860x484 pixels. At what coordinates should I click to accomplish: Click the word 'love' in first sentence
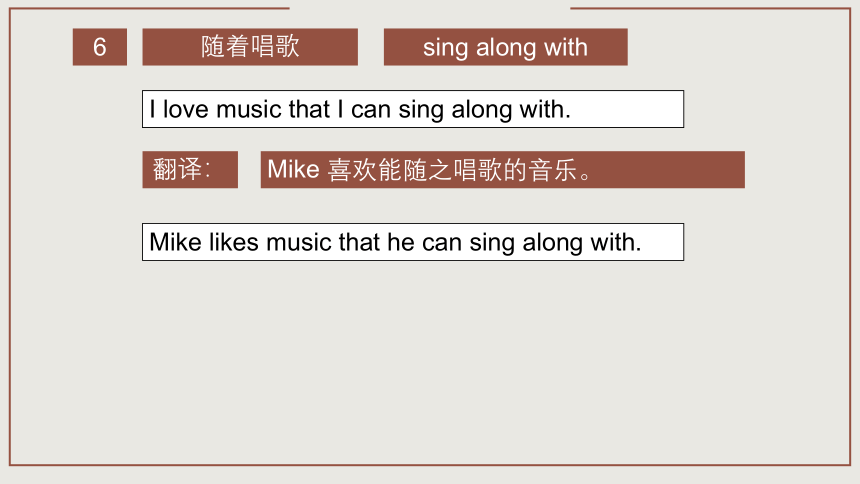pos(186,109)
